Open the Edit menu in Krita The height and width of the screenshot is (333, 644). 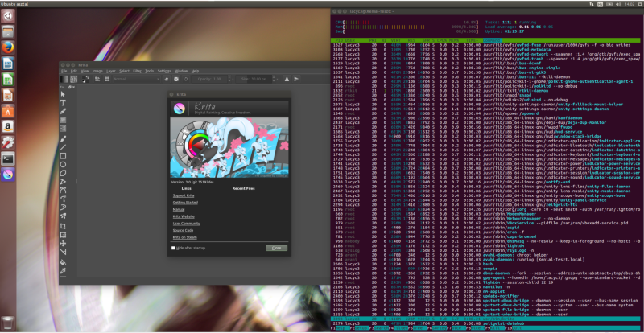tap(74, 71)
